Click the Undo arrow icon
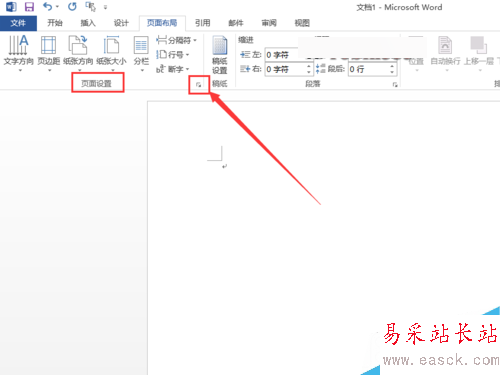Image resolution: width=500 pixels, height=375 pixels. point(48,6)
